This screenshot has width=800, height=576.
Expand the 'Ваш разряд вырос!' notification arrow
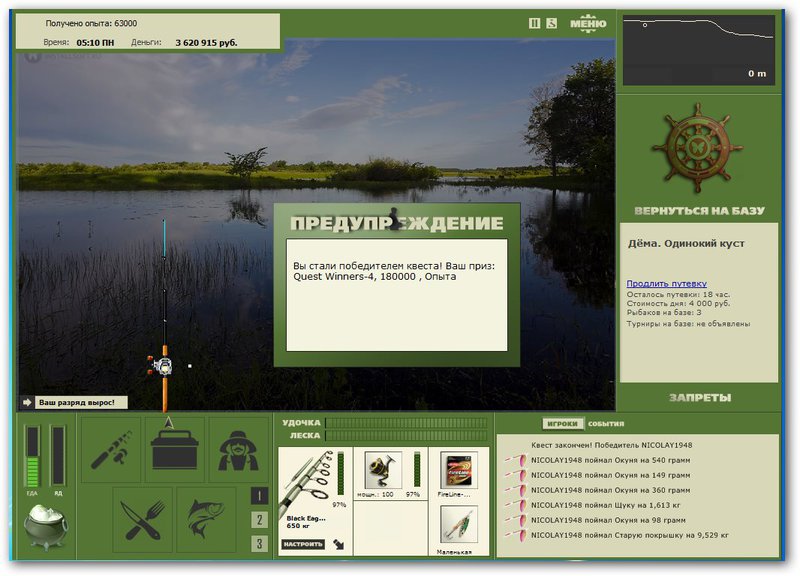tap(27, 403)
